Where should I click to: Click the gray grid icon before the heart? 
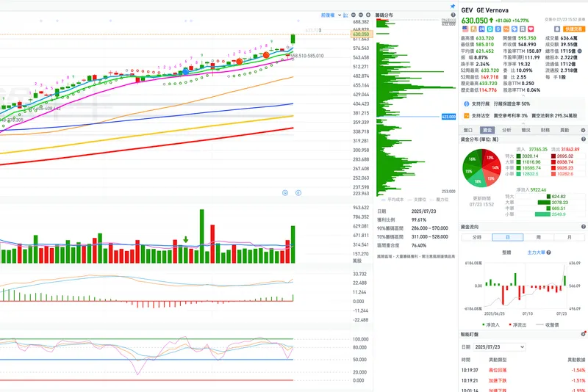click(523, 29)
